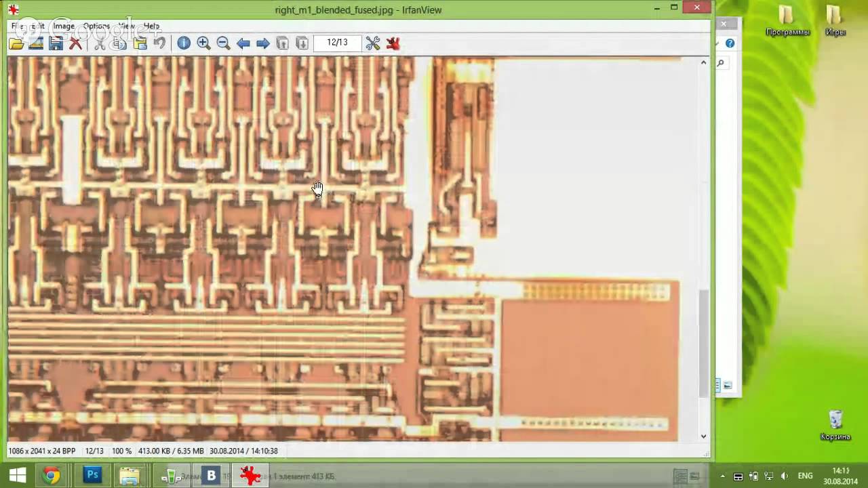Zoom in with the magnifier plus icon

coord(203,43)
